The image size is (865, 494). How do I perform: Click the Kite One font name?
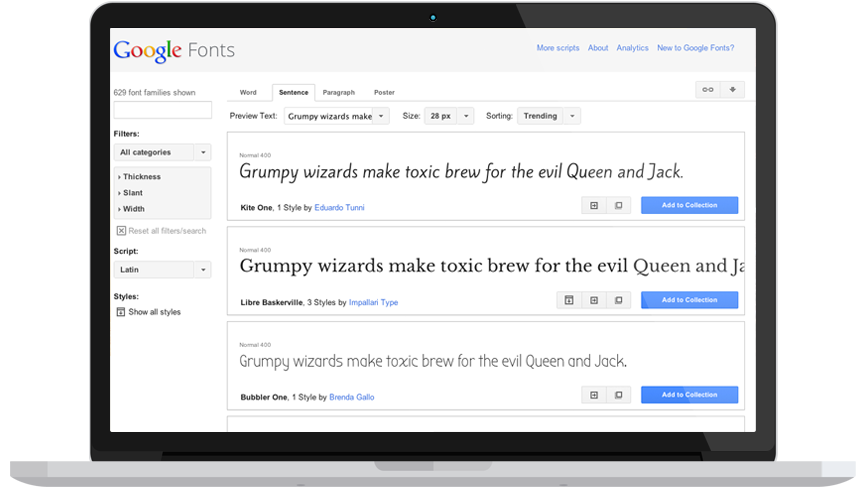257,208
